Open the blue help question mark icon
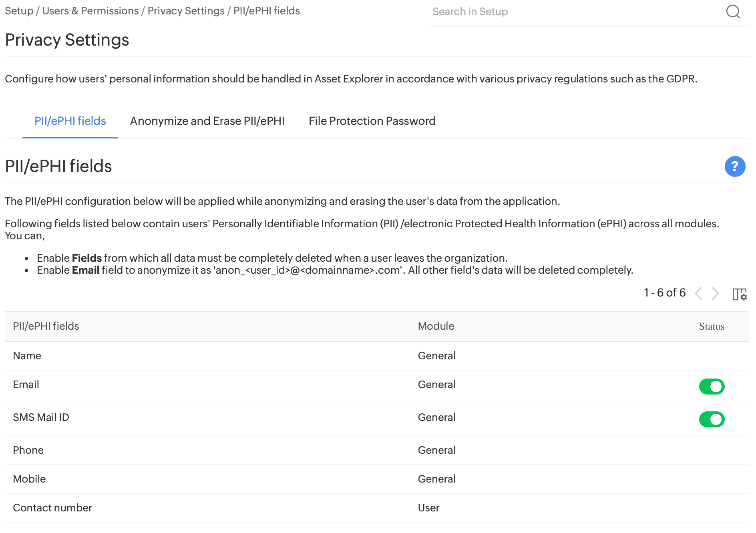756x533 pixels. coord(735,166)
